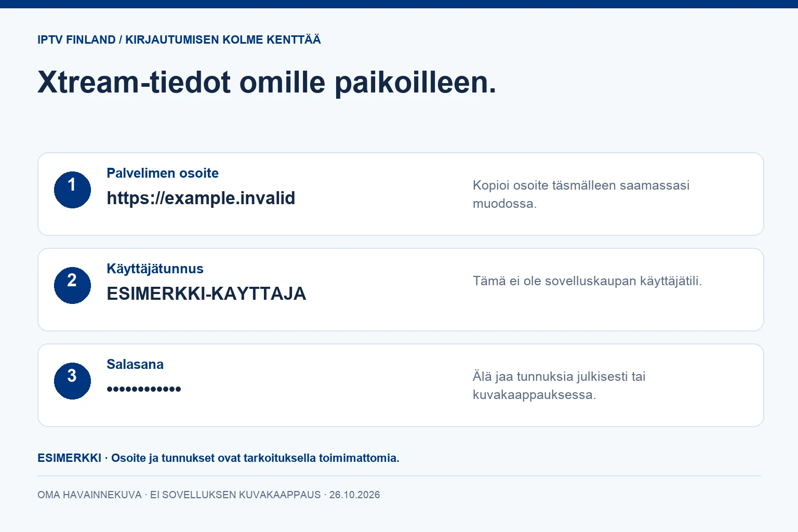Click the "Salasana" label
This screenshot has width=798, height=532.
click(135, 364)
